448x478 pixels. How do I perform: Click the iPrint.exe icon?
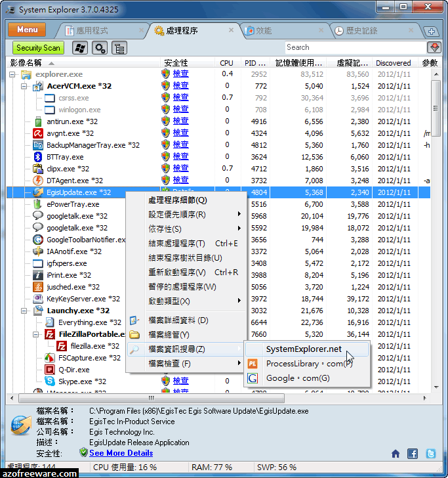[38, 275]
